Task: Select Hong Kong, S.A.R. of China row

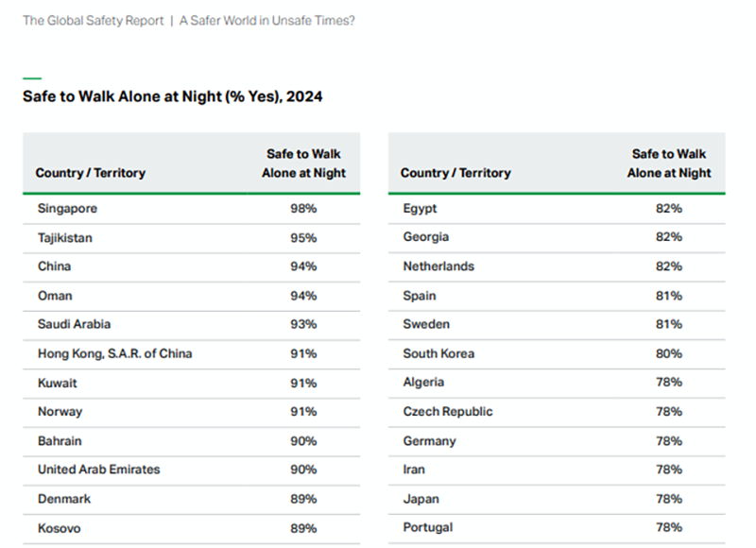Action: point(114,353)
